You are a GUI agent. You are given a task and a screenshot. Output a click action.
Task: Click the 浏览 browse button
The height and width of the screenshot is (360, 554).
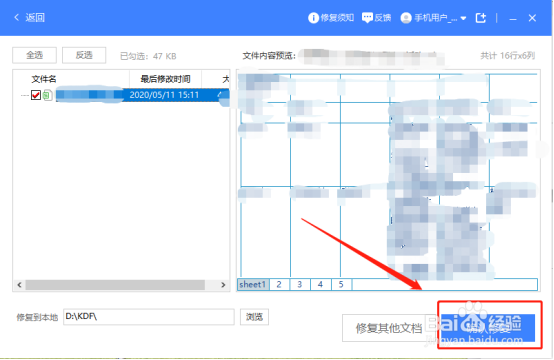pos(254,317)
